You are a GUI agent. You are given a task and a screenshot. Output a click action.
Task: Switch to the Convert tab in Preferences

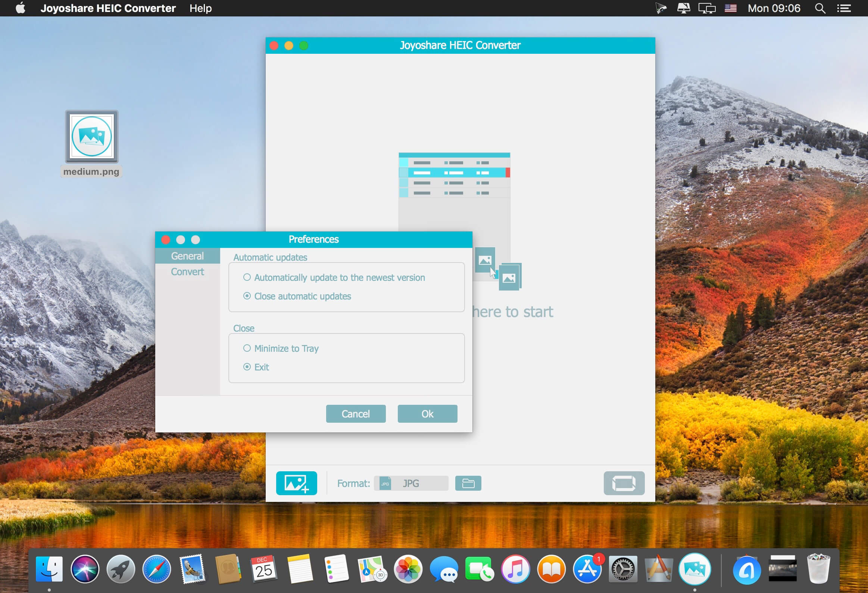click(x=187, y=271)
